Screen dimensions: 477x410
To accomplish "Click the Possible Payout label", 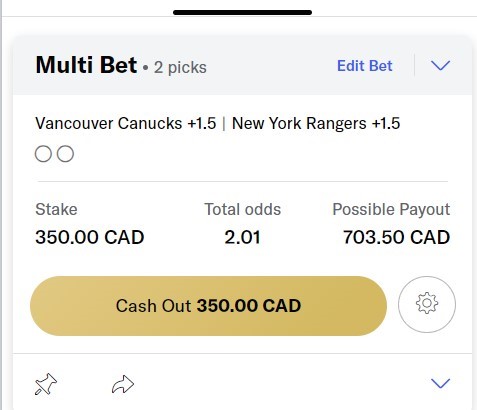I will 391,210.
